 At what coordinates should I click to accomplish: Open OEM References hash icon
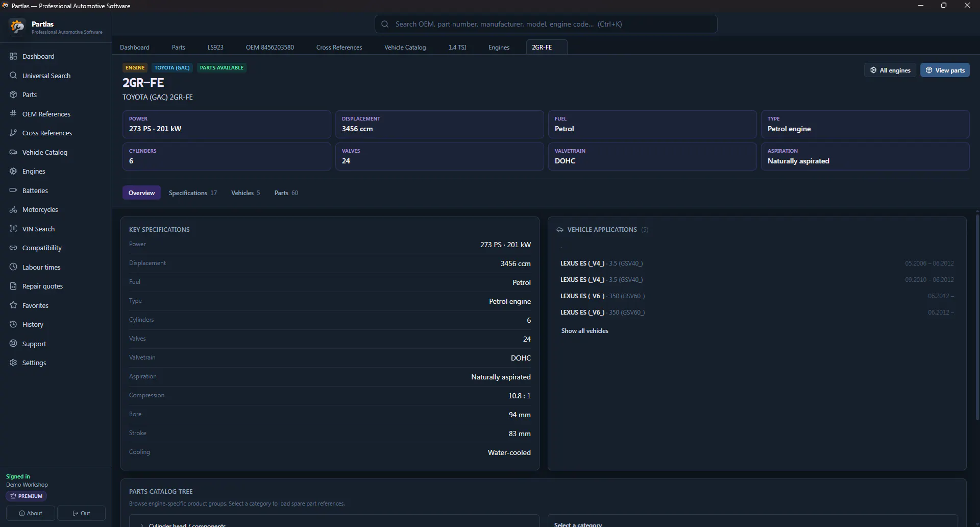pos(13,114)
